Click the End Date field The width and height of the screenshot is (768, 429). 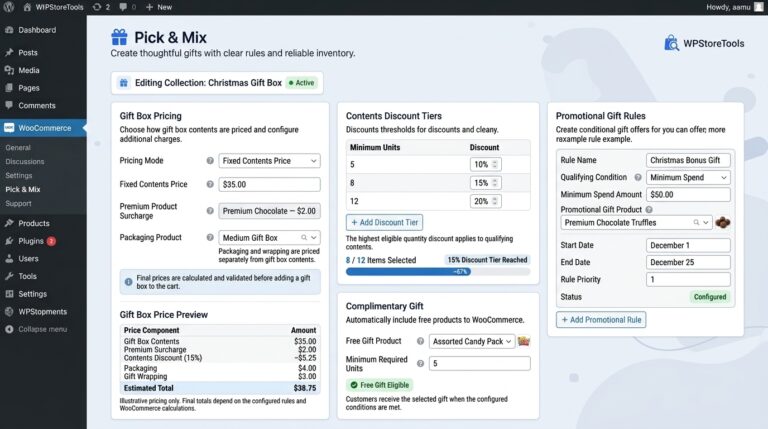coord(688,262)
